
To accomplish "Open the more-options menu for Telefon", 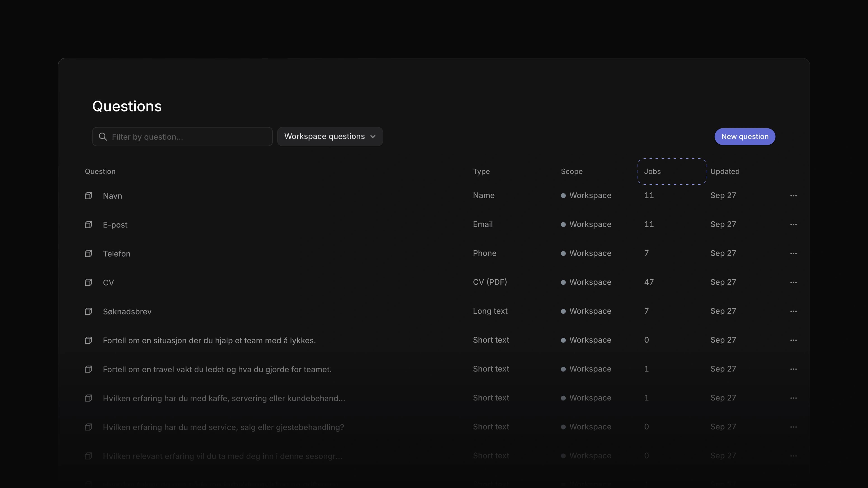I will pos(793,253).
